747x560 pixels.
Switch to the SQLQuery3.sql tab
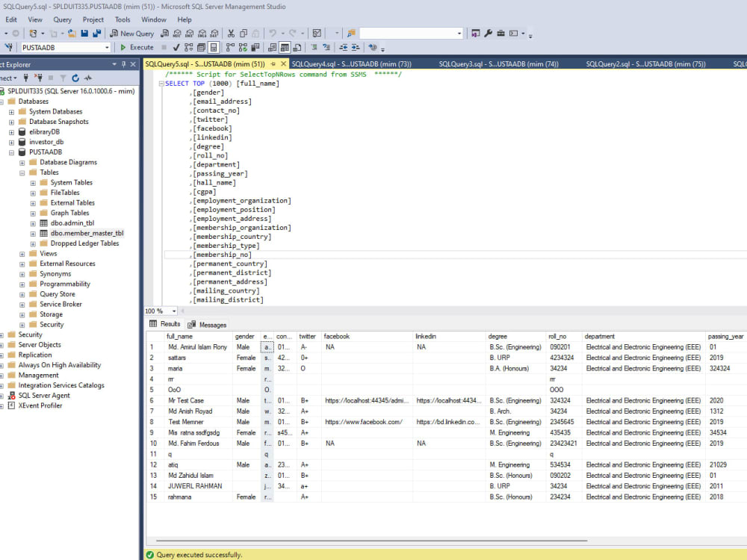[x=498, y=63]
